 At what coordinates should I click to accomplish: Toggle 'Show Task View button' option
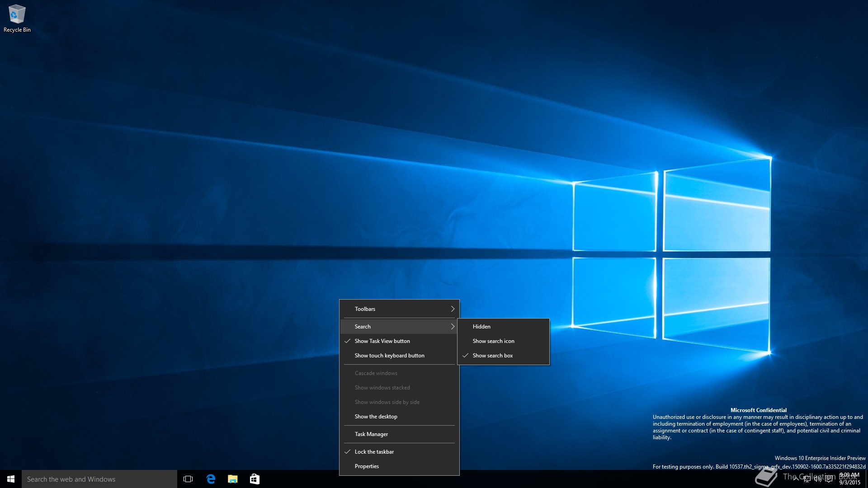tap(399, 341)
